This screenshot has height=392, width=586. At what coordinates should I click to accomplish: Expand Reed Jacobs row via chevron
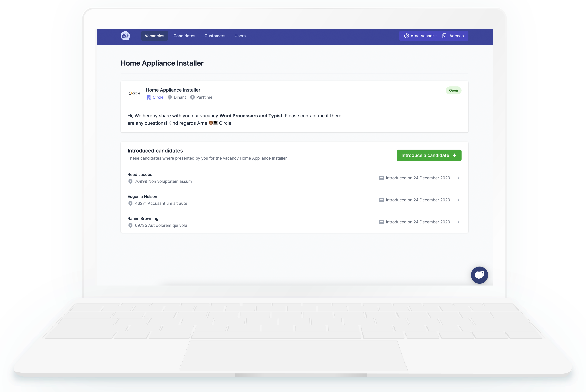458,178
